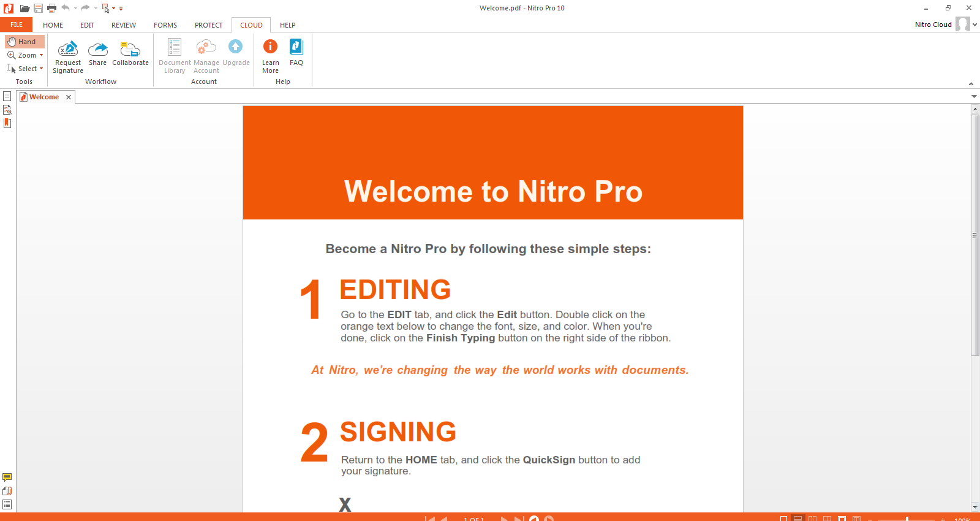Open the Document Library

tap(175, 56)
